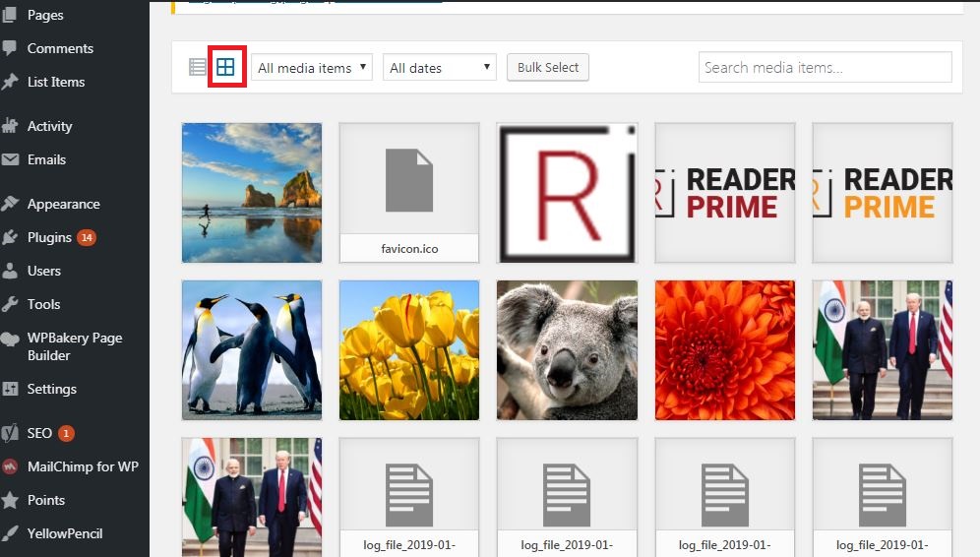Viewport: 980px width, 557px height.
Task: Select the yellow tulips thumbnail
Action: point(409,350)
